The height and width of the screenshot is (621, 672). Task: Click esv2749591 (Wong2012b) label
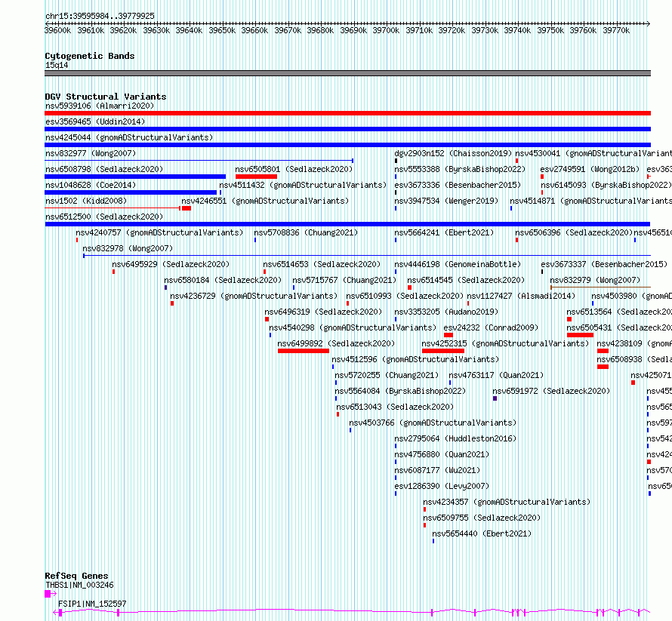click(590, 169)
